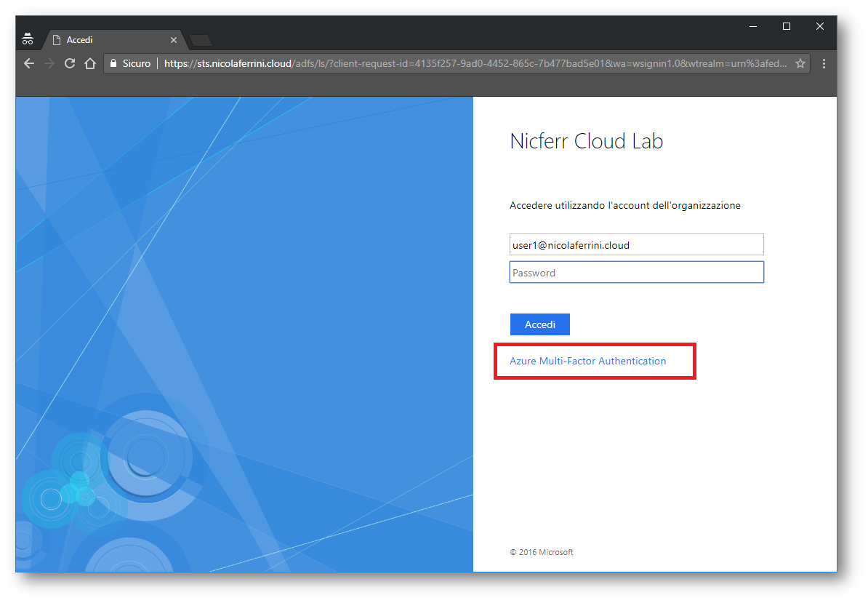Click the browser forward arrow
This screenshot has height=603, width=868.
click(x=49, y=64)
